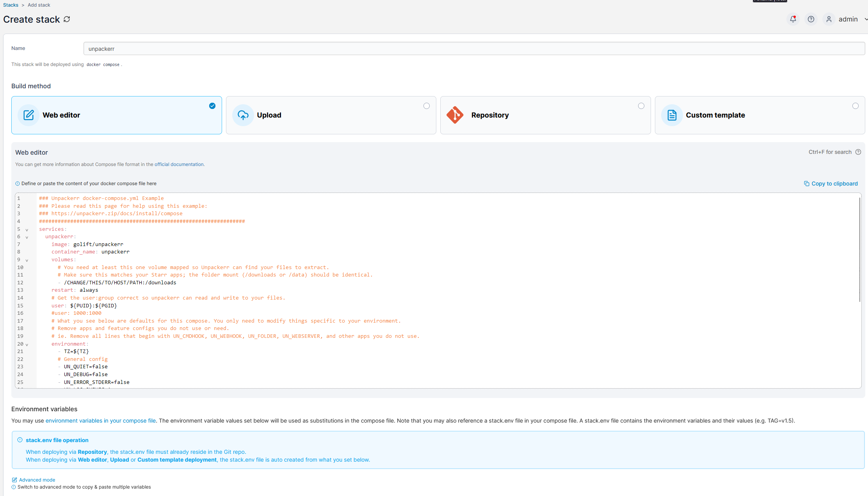Click the Custom template card label

coord(715,115)
